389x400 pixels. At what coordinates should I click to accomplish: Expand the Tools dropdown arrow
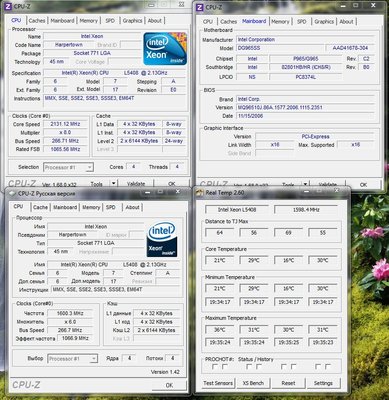(x=114, y=183)
